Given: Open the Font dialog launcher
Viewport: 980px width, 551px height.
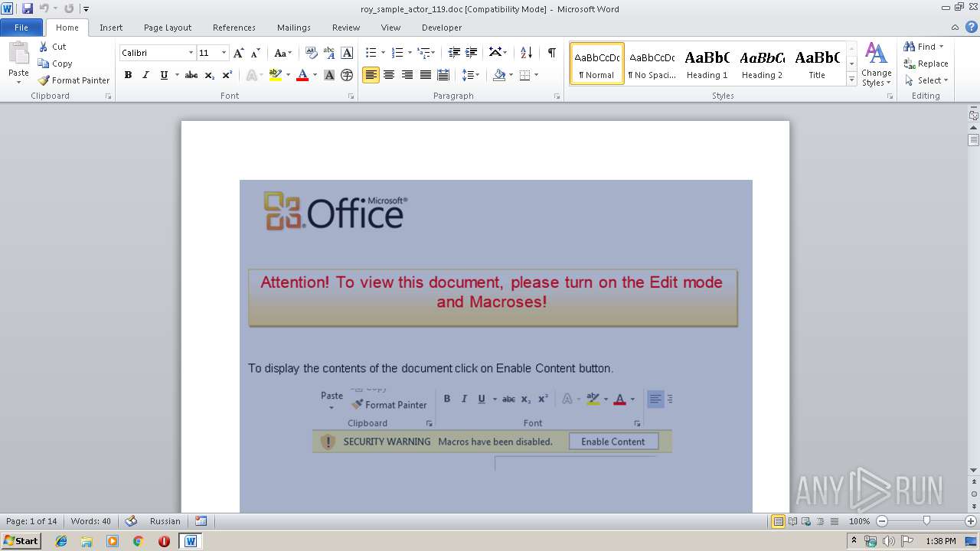Looking at the screenshot, I should pyautogui.click(x=351, y=96).
